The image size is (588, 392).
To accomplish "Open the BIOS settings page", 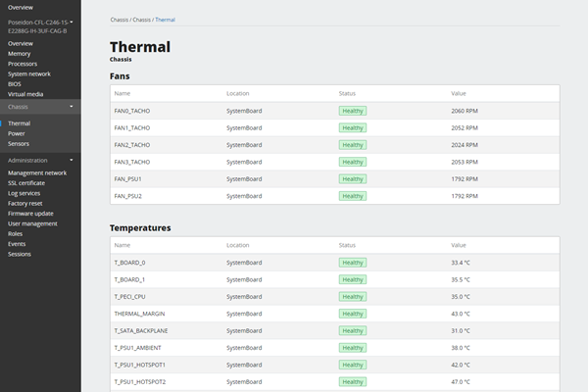I will tap(15, 84).
